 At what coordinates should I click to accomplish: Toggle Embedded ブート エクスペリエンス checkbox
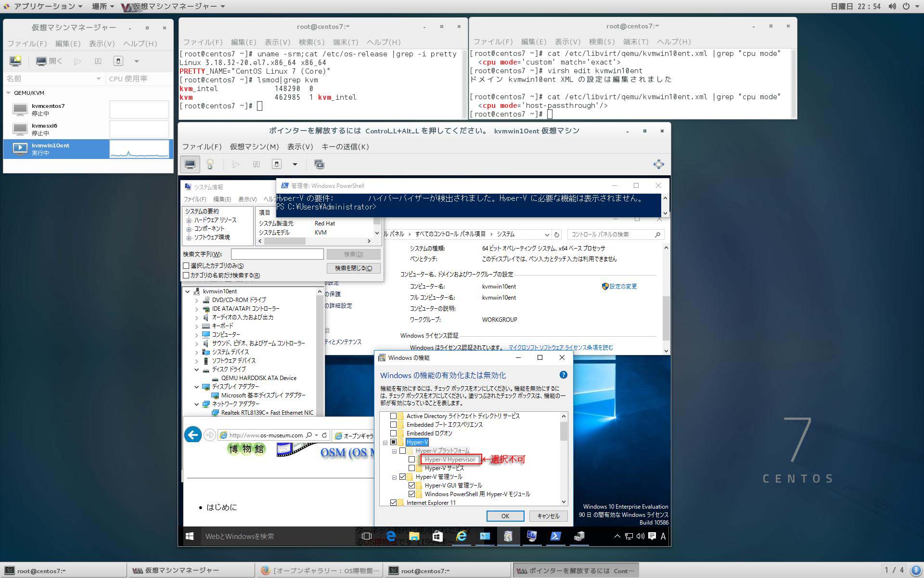point(394,425)
